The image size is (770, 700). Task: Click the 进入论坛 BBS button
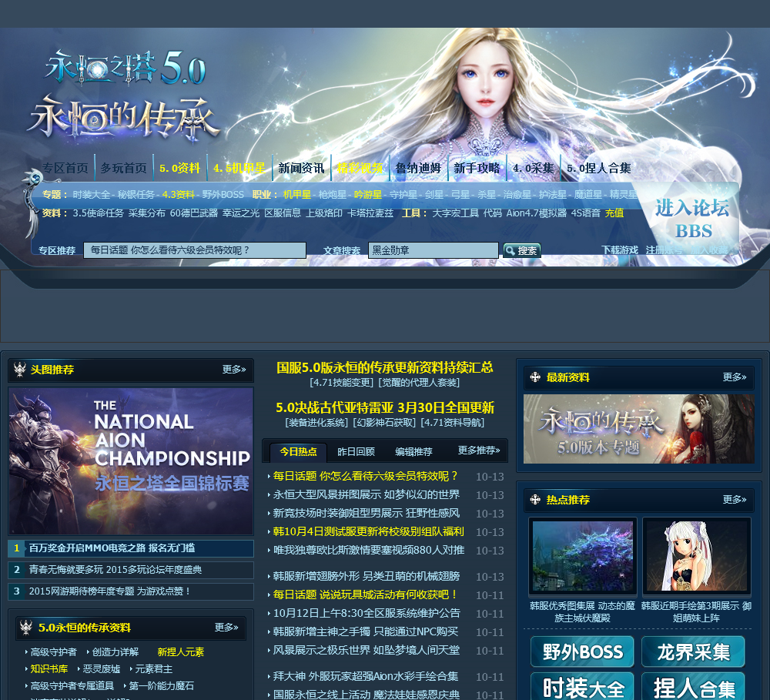(692, 219)
